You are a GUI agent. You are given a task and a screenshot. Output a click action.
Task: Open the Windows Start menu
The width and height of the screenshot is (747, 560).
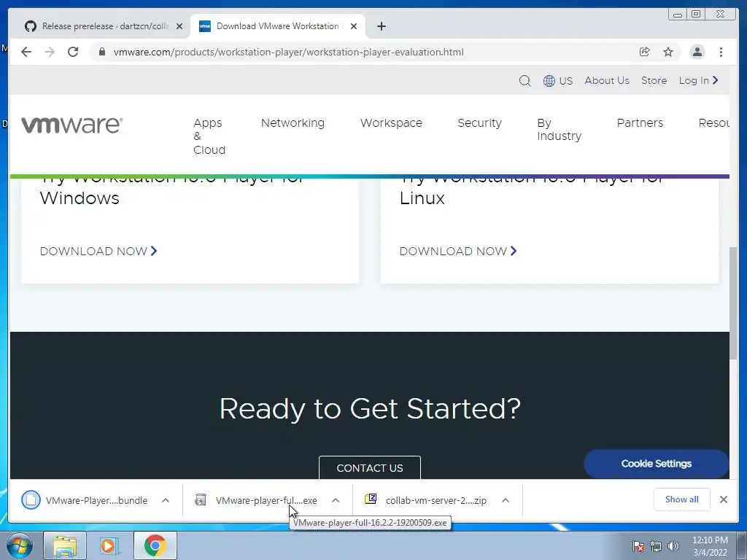pyautogui.click(x=20, y=545)
